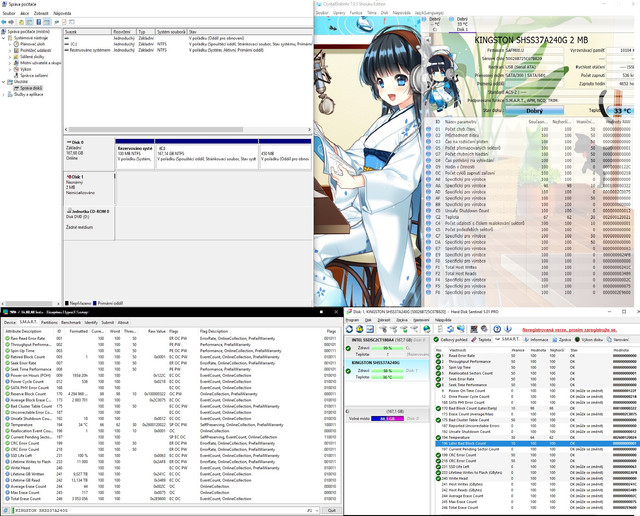Switch to the Partitions tab
Viewport: 640px width, 516px height.
[x=49, y=322]
